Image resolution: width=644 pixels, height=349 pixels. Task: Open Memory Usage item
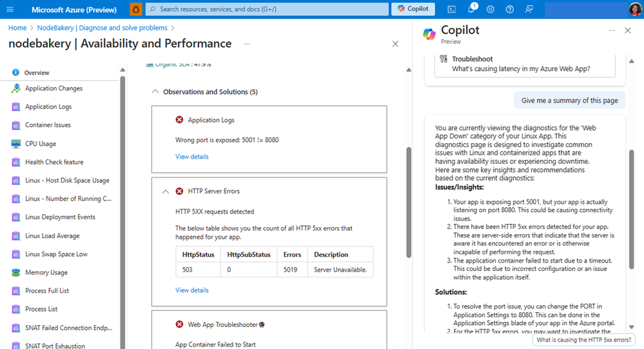(46, 272)
